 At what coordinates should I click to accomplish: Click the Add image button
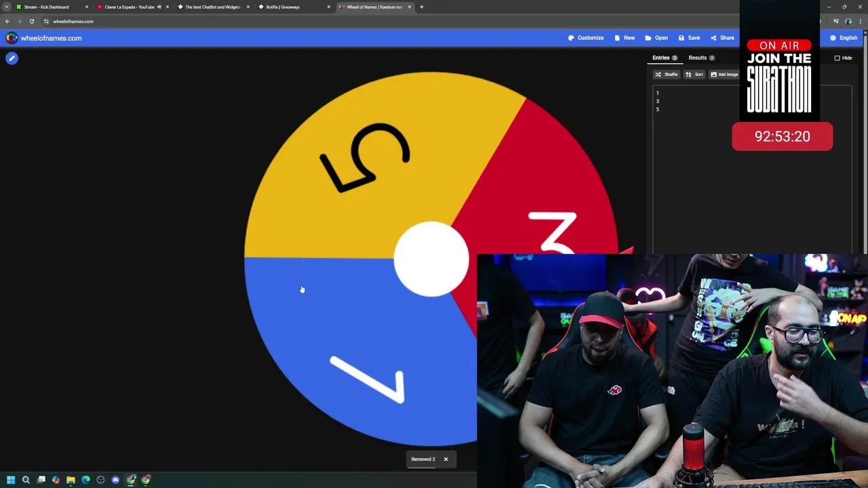click(x=724, y=75)
